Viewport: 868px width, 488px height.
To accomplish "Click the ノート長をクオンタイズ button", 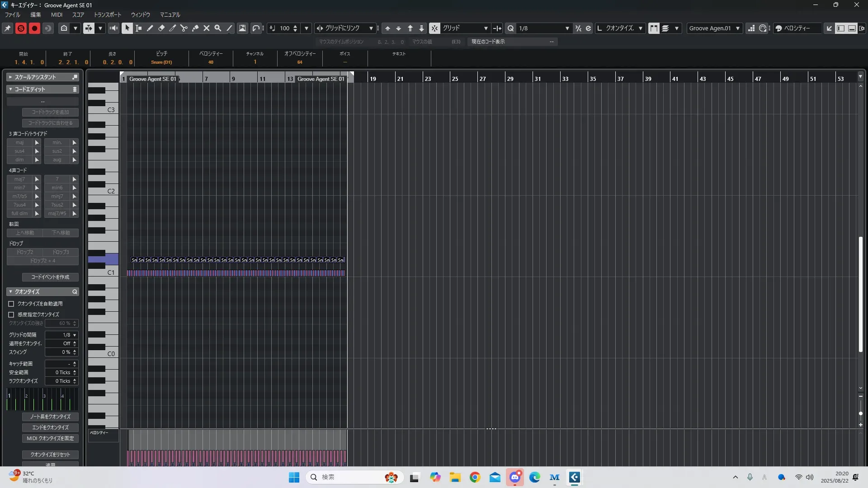I will 50,417.
